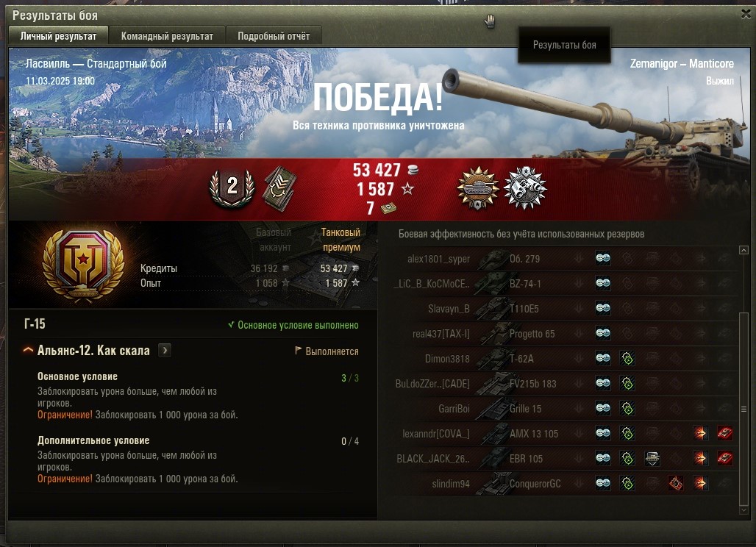Click player name Zemanigor – Manticore
The height and width of the screenshot is (547, 756).
[682, 64]
